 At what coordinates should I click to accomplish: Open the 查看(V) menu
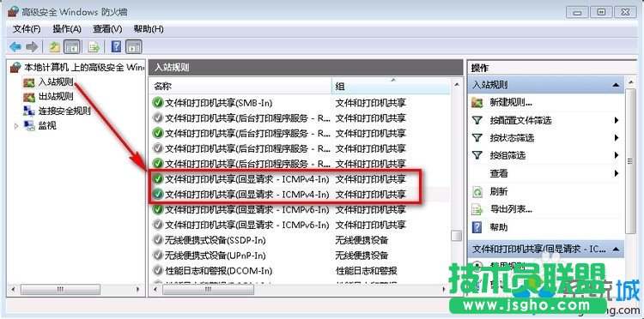(107, 29)
